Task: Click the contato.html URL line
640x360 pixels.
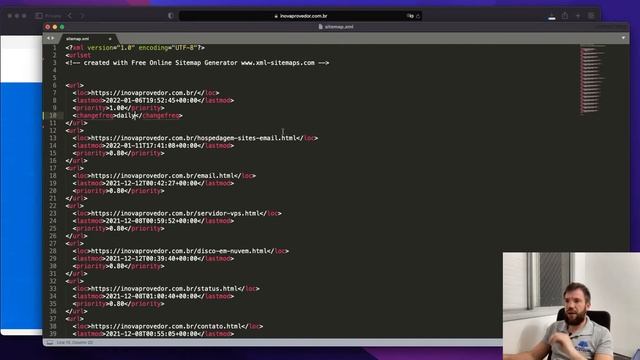Action: [168, 327]
